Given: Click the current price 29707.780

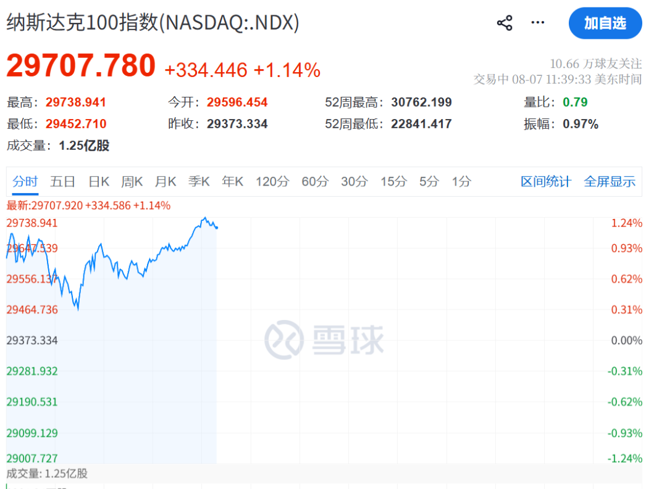Looking at the screenshot, I should [81, 65].
